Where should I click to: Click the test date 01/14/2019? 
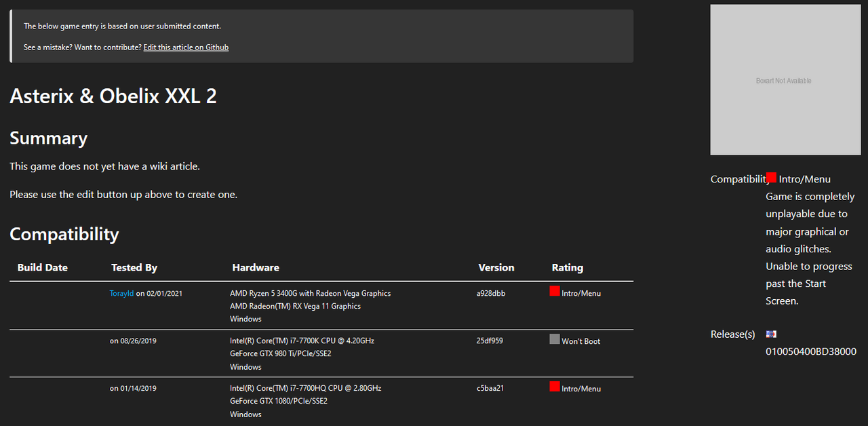click(138, 389)
